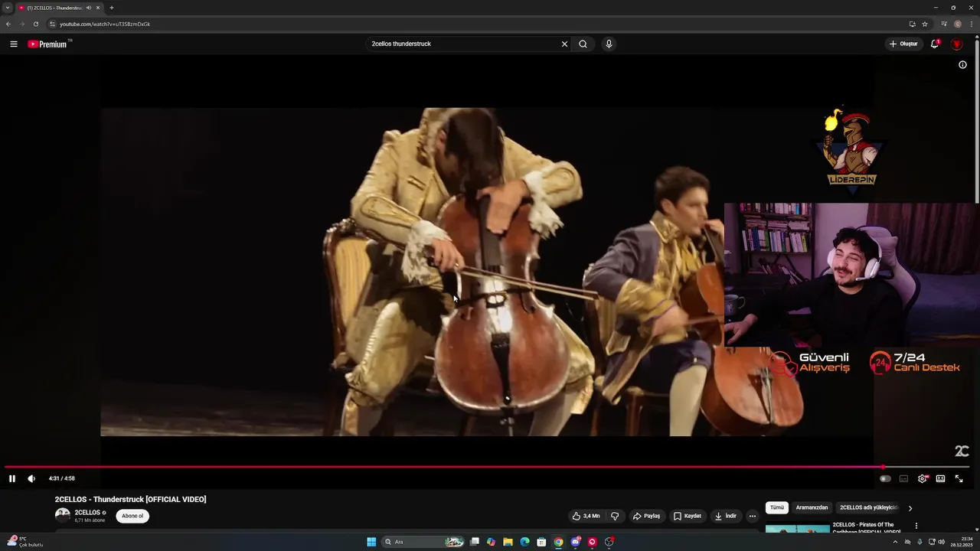Click the 4:31 / 4:58 time display

[62, 478]
